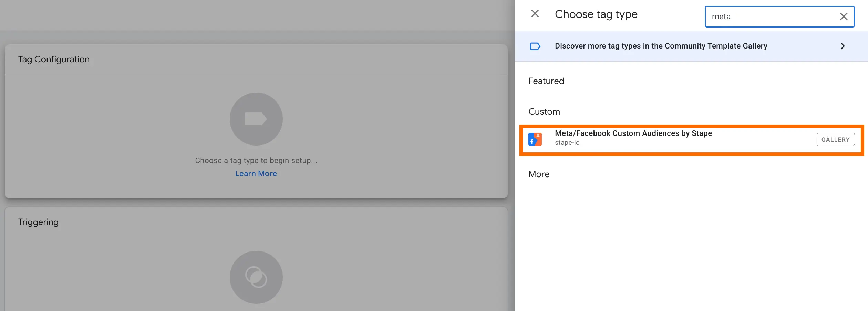Open the Learn More link
The image size is (868, 311).
[x=256, y=174]
